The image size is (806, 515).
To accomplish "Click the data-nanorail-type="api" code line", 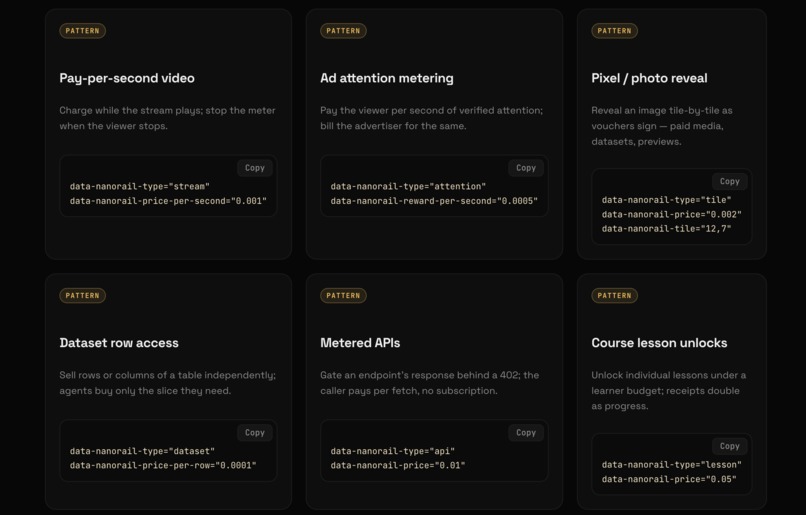I will click(392, 451).
